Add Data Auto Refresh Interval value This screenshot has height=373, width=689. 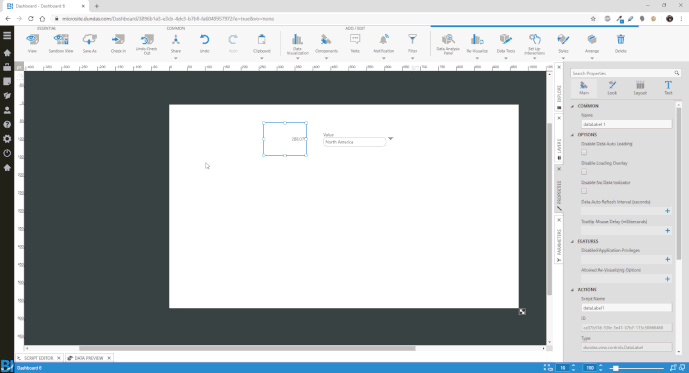tap(667, 211)
